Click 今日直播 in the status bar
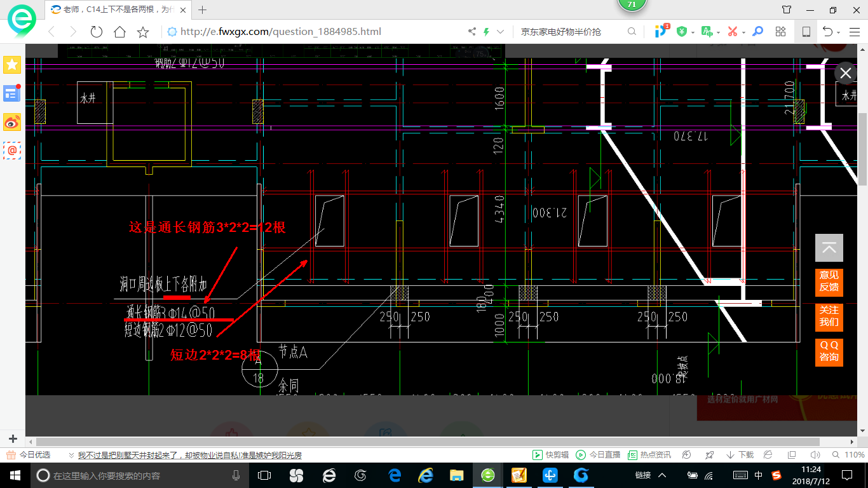 click(598, 455)
